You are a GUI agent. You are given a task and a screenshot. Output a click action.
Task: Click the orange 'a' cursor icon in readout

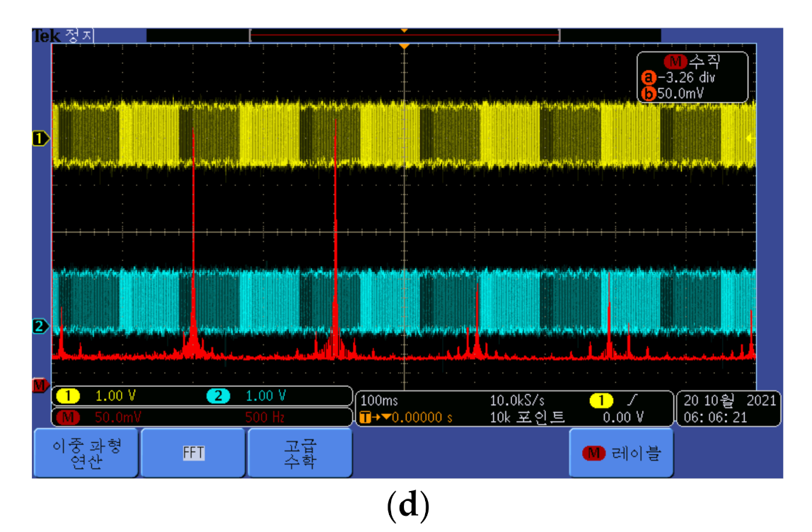click(x=647, y=79)
